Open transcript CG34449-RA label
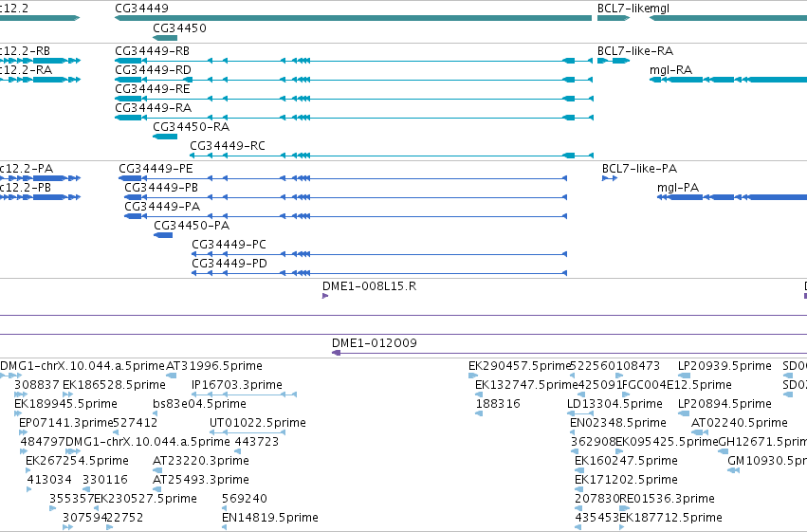Screen dimensions: 807x532 pos(153,108)
